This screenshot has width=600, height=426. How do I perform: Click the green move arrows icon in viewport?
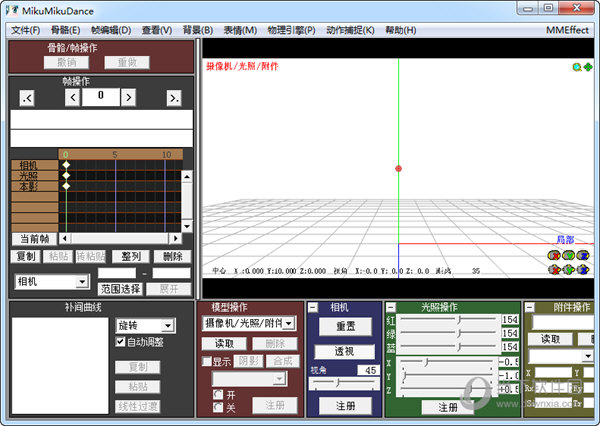[588, 67]
